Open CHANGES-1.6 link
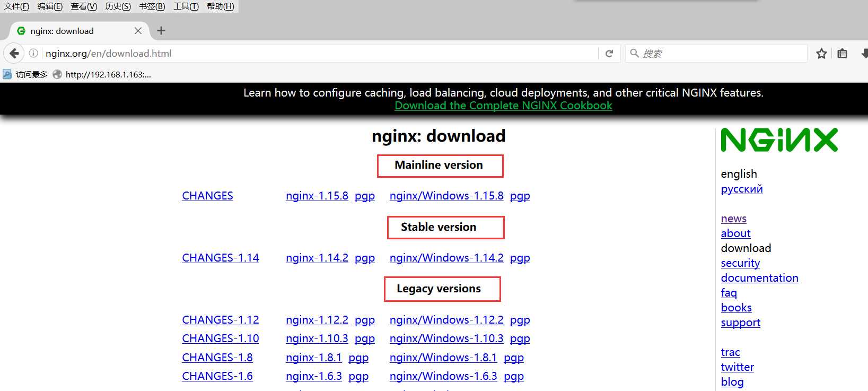Screen dimensions: 868x391 point(217,376)
